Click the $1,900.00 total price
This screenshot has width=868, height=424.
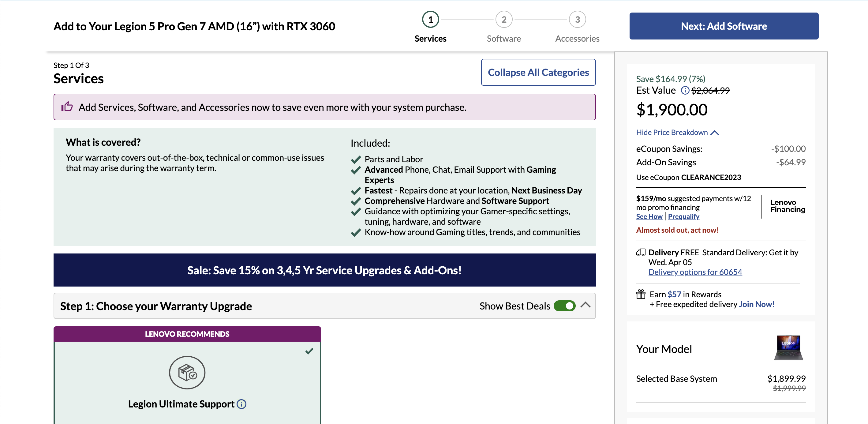(x=672, y=110)
